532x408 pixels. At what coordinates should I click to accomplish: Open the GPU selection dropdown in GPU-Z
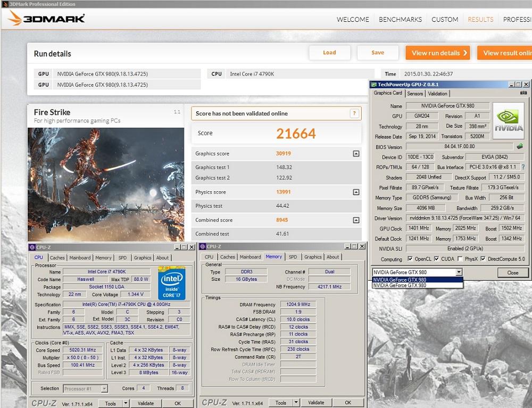[459, 272]
